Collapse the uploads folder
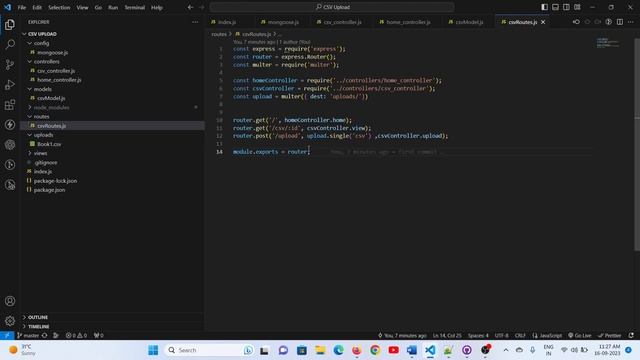 [x=112, y=135]
